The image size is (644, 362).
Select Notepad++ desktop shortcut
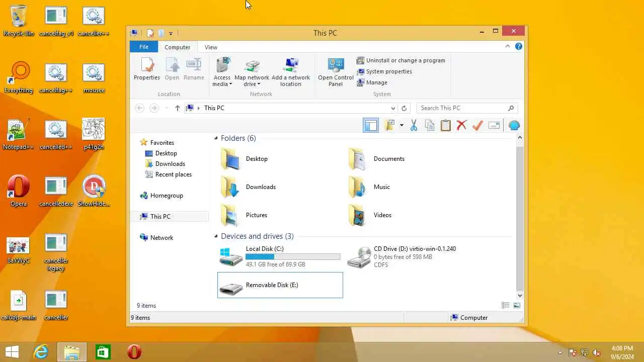19,134
